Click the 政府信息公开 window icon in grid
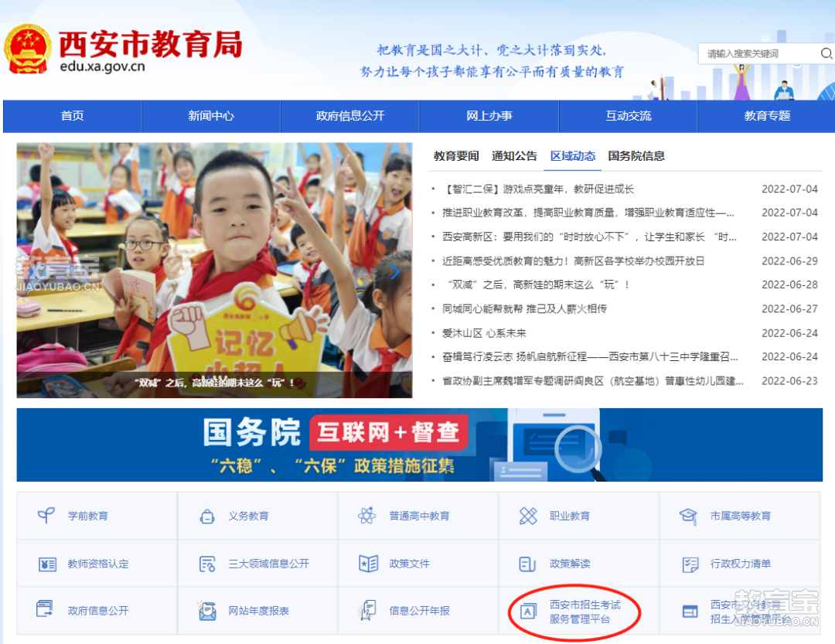Image resolution: width=835 pixels, height=644 pixels. point(45,608)
